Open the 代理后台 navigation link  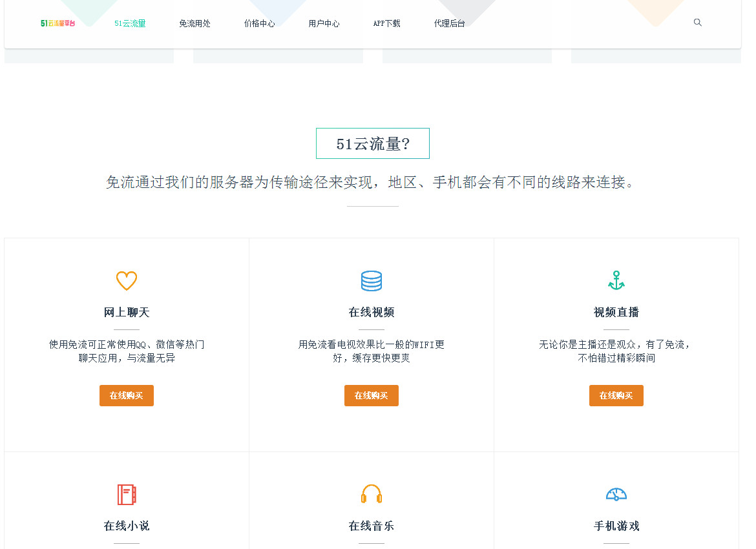pyautogui.click(x=449, y=23)
